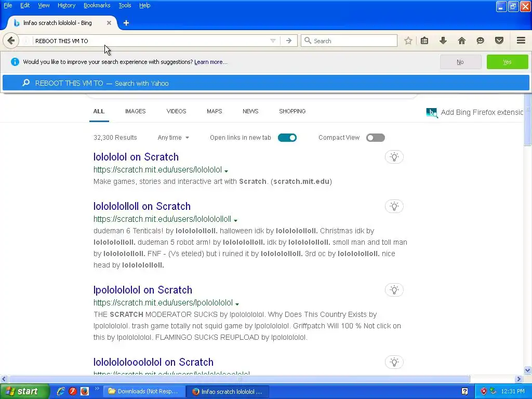
Task: Click the go arrow in the address bar
Action: (x=289, y=41)
